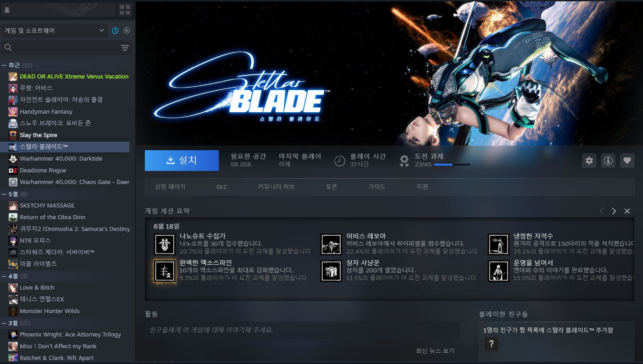
Task: Click the 도전 과제 ribbon icon
Action: pos(404,161)
